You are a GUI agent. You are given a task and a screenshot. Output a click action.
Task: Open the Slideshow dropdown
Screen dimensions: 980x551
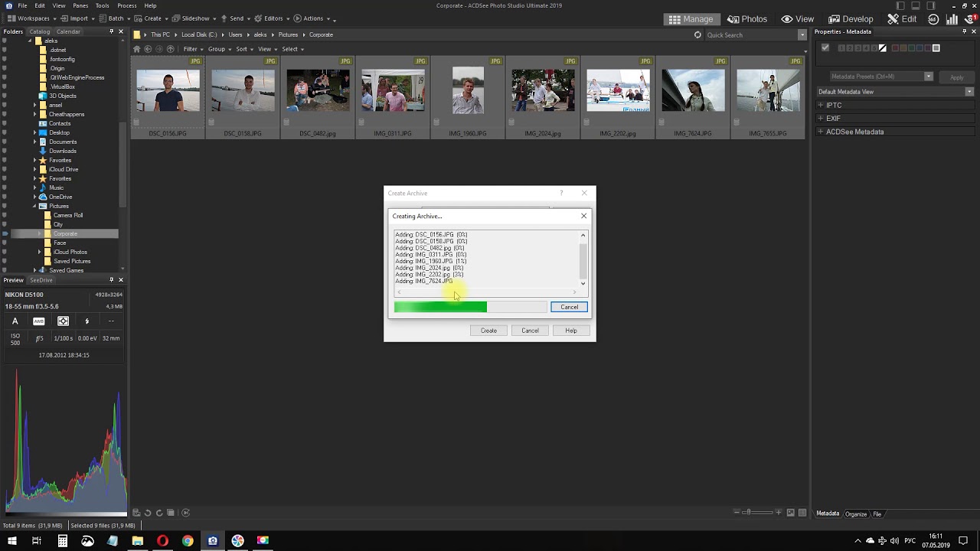194,18
